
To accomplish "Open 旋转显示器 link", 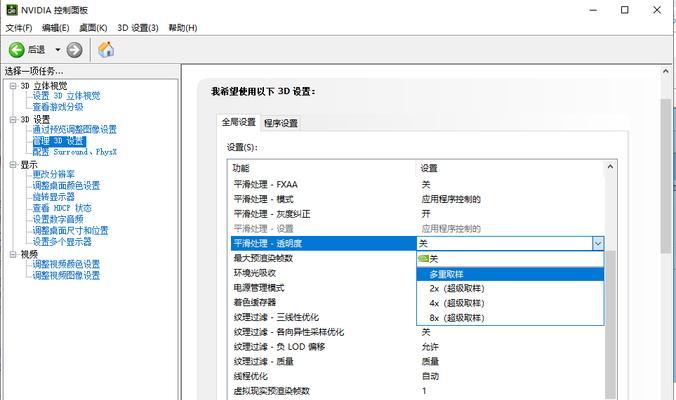I will (54, 197).
